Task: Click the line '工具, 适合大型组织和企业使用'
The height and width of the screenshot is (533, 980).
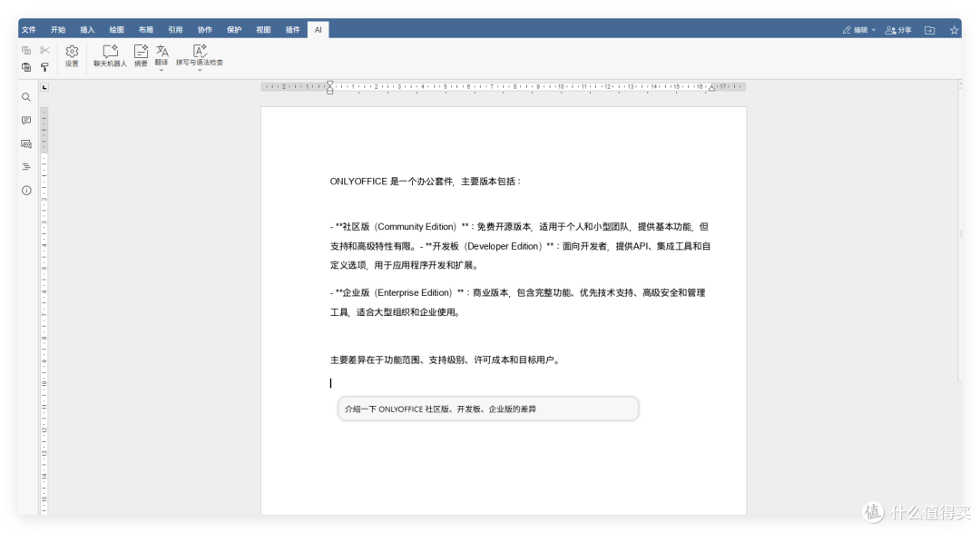Action: click(x=396, y=311)
